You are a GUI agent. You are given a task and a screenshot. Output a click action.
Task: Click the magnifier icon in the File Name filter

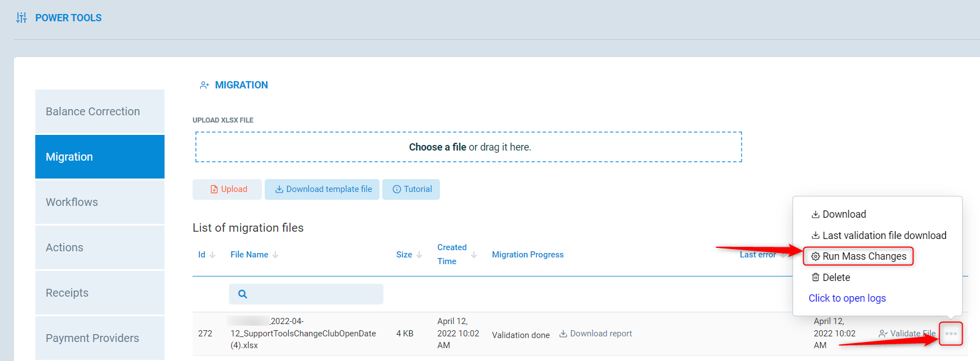[x=242, y=294]
